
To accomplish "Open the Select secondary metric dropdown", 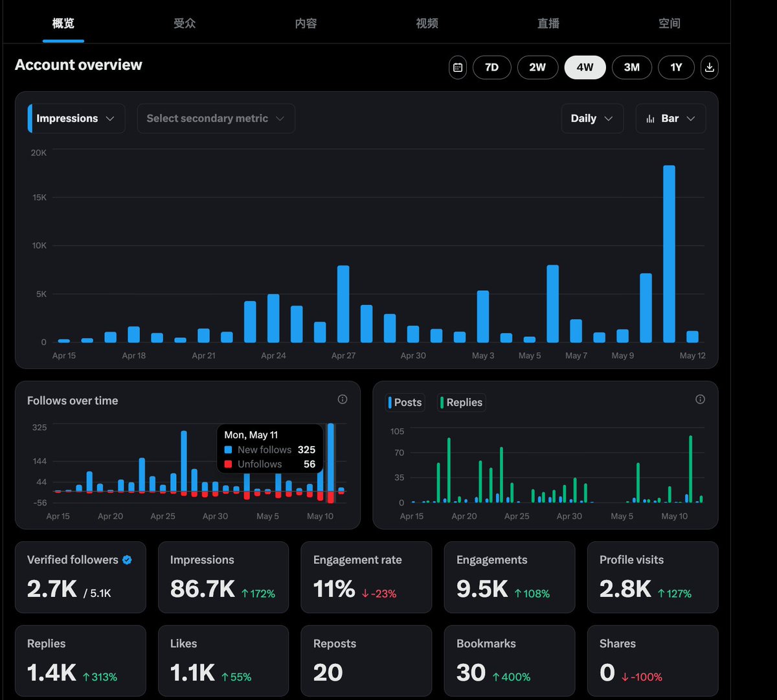I will [x=216, y=119].
